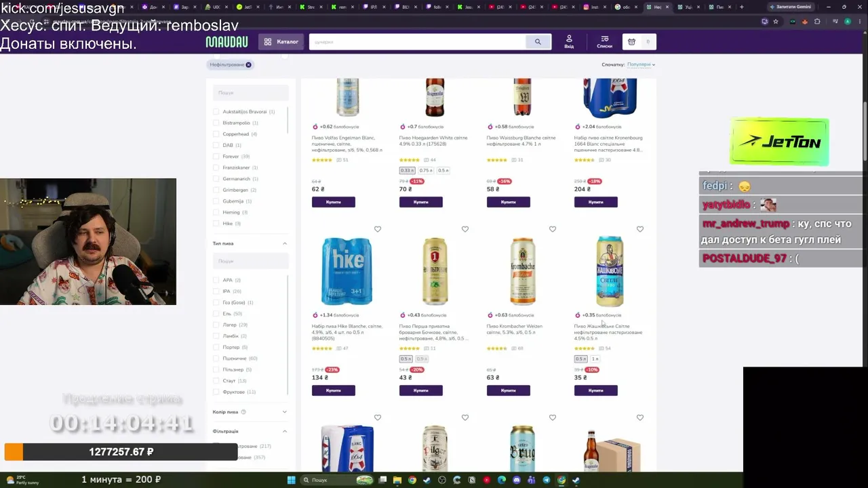Open Microsoft Edge from the taskbar
Viewport: 868px width, 488px height.
click(502, 480)
